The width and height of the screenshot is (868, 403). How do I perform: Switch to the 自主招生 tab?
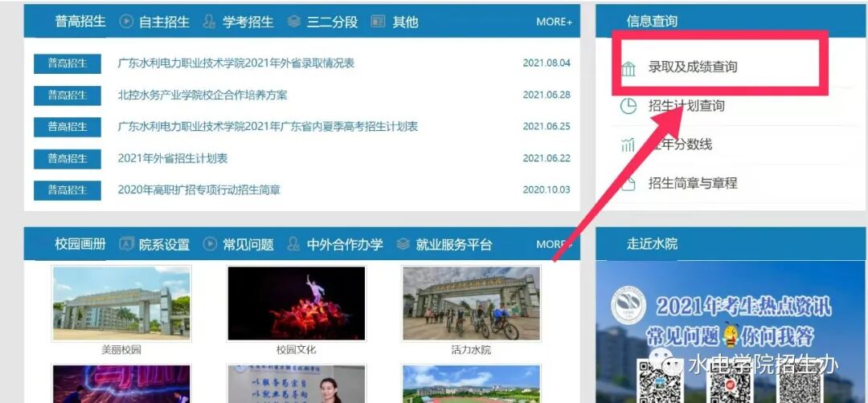click(165, 22)
